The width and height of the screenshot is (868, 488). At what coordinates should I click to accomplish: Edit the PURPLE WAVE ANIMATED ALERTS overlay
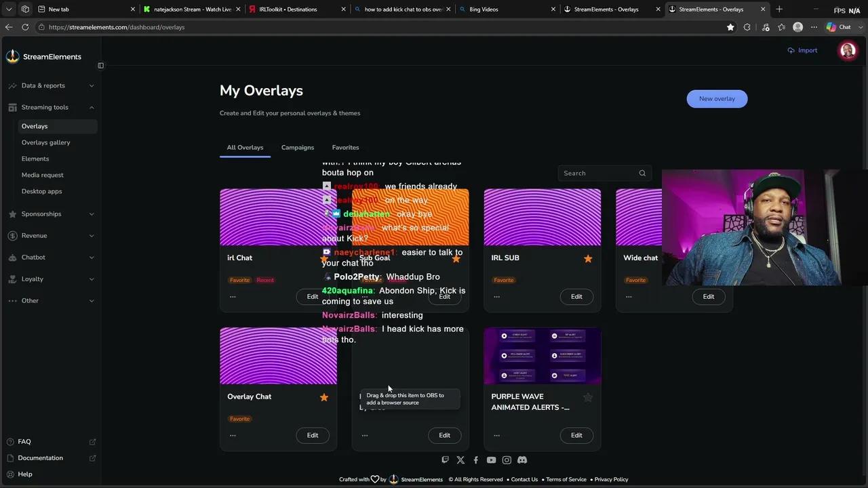[576, 436]
